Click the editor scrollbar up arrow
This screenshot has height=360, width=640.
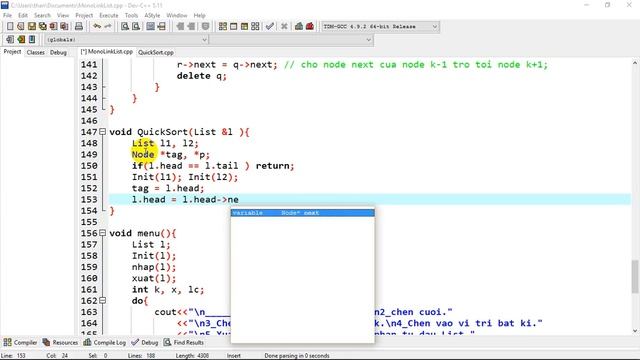pyautogui.click(x=635, y=63)
